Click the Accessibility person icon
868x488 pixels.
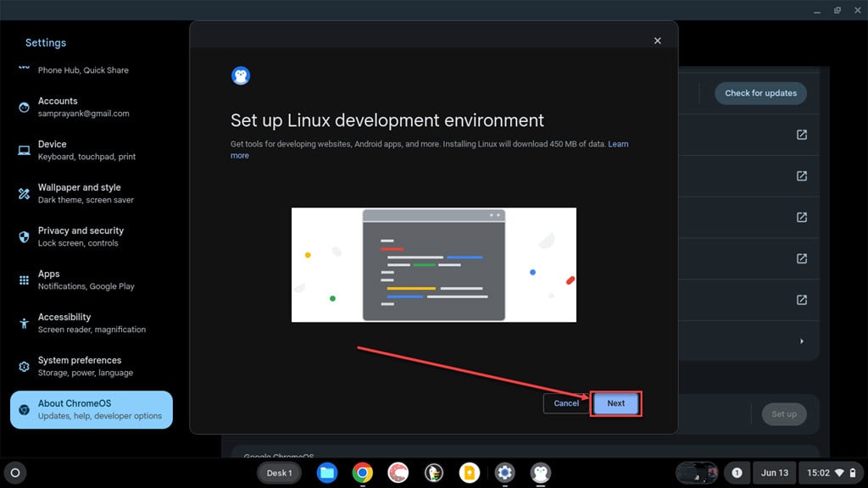[24, 323]
